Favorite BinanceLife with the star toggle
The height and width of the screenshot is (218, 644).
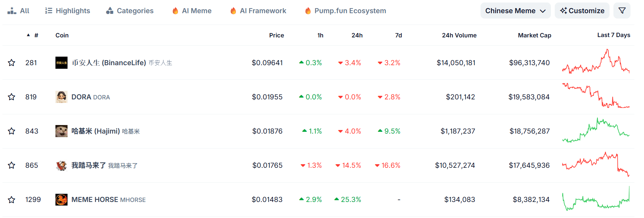(12, 63)
